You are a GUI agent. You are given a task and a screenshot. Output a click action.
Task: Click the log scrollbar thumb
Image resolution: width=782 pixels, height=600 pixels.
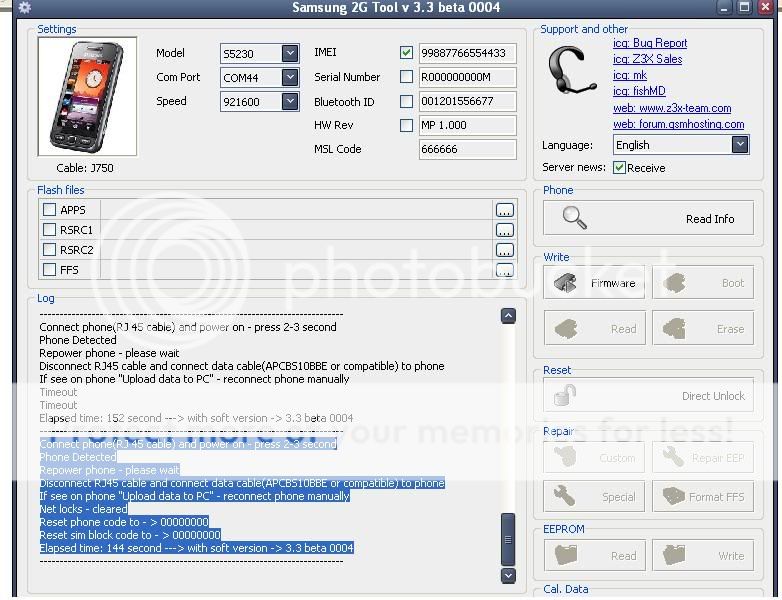click(508, 539)
